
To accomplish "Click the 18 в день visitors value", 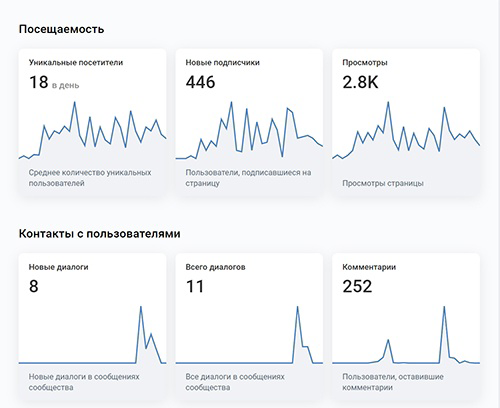I will coord(54,82).
